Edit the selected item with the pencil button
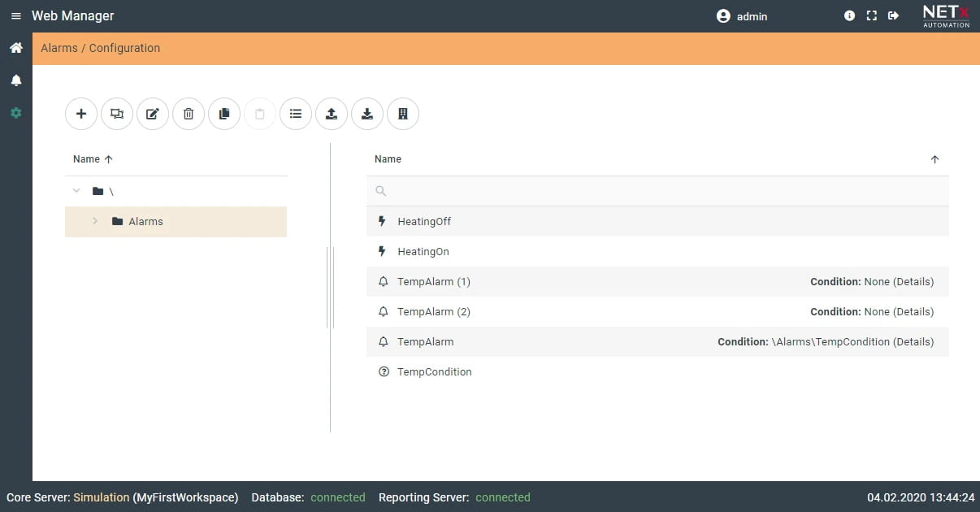The width and height of the screenshot is (980, 512). point(153,114)
